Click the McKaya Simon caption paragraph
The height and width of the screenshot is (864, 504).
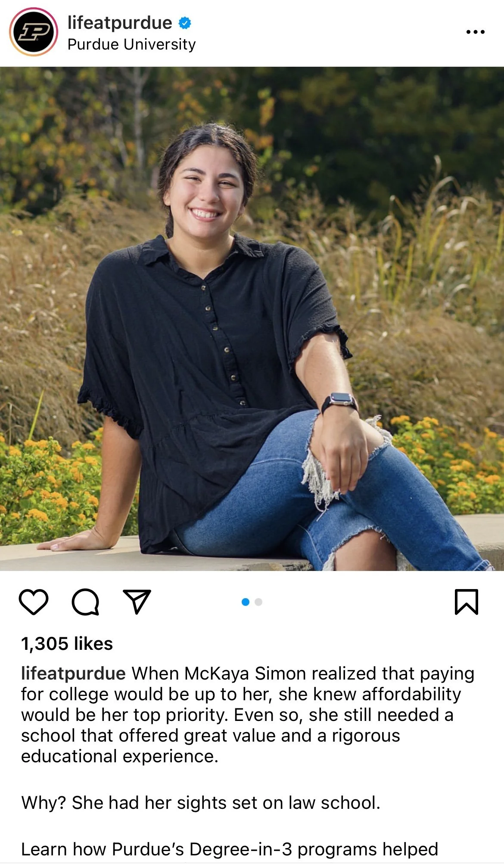click(x=248, y=715)
